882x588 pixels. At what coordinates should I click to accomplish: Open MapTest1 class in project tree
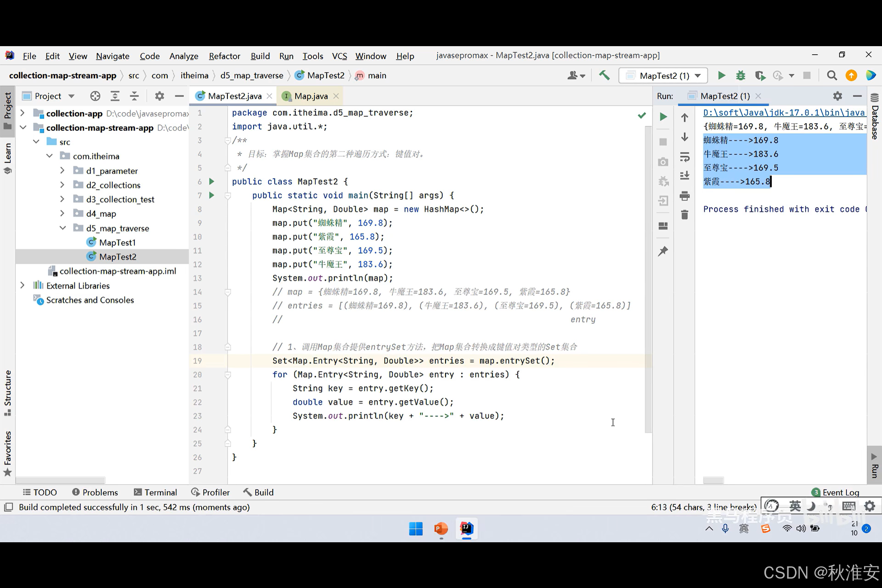pos(117,243)
